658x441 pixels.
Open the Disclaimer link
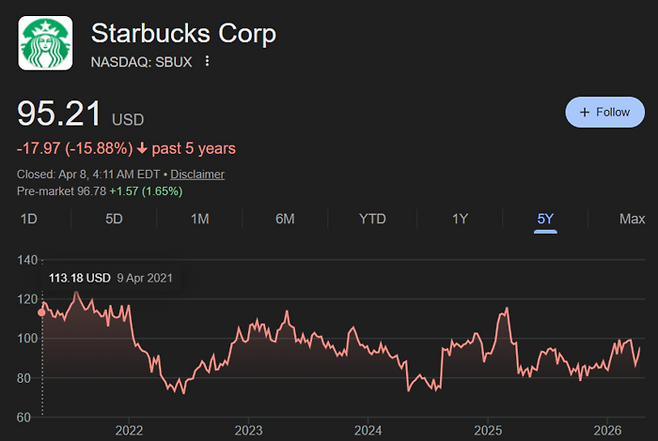click(197, 174)
